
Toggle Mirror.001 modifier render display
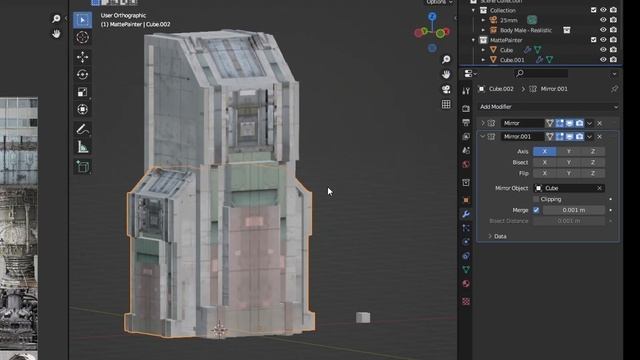(579, 137)
